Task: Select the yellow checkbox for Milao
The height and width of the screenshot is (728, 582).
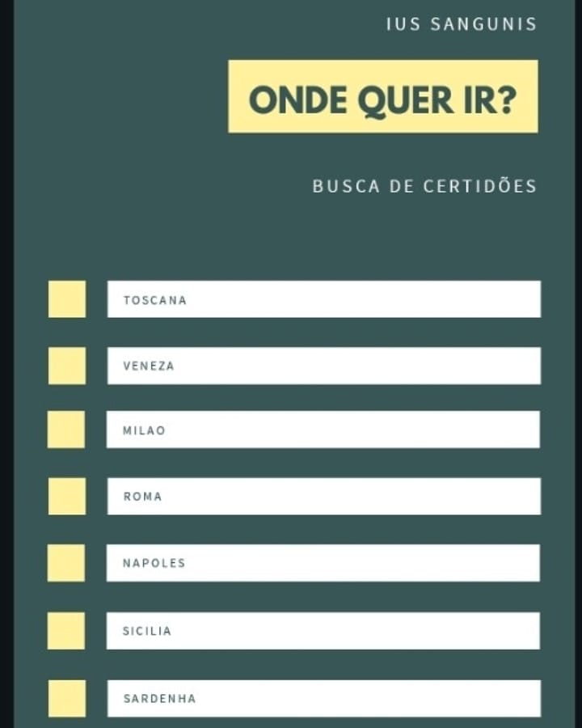Action: pyautogui.click(x=66, y=430)
